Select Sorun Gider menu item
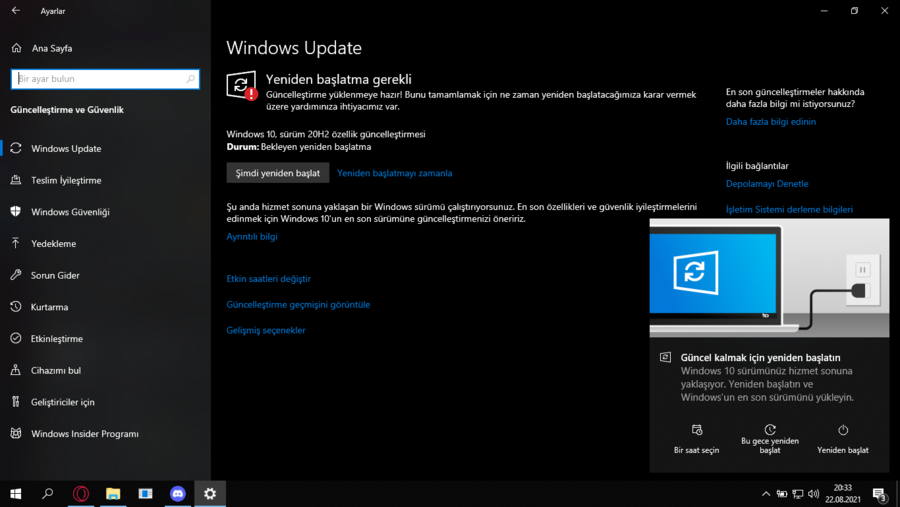The width and height of the screenshot is (900, 507). point(105,275)
